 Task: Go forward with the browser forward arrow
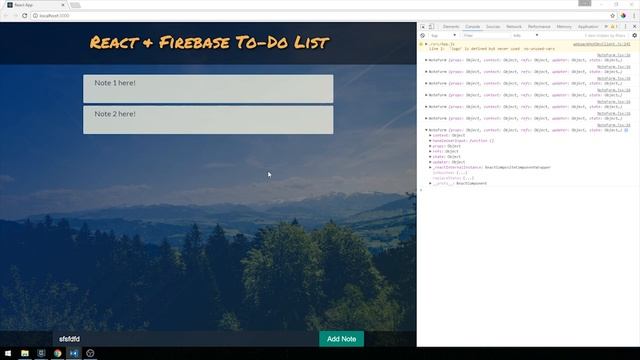point(15,16)
